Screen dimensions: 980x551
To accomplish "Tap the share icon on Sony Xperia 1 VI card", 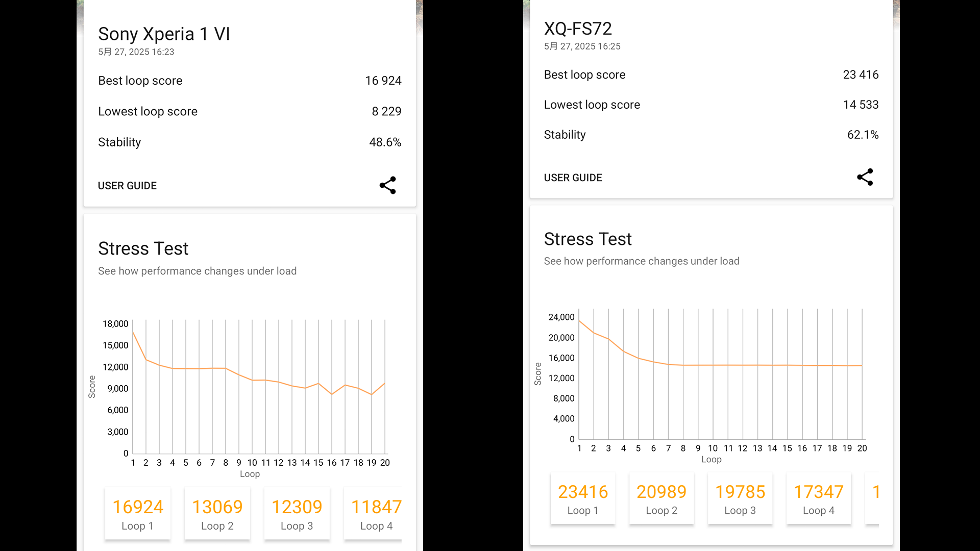I will [387, 185].
